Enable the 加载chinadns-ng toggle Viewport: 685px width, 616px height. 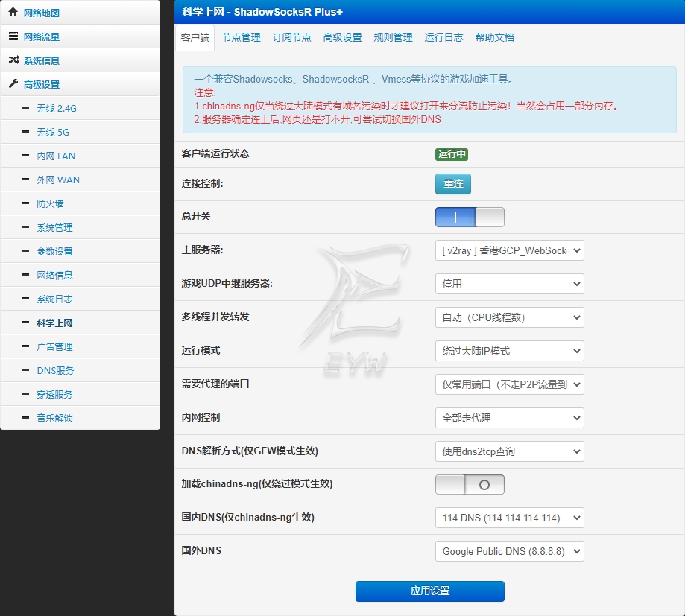[470, 485]
